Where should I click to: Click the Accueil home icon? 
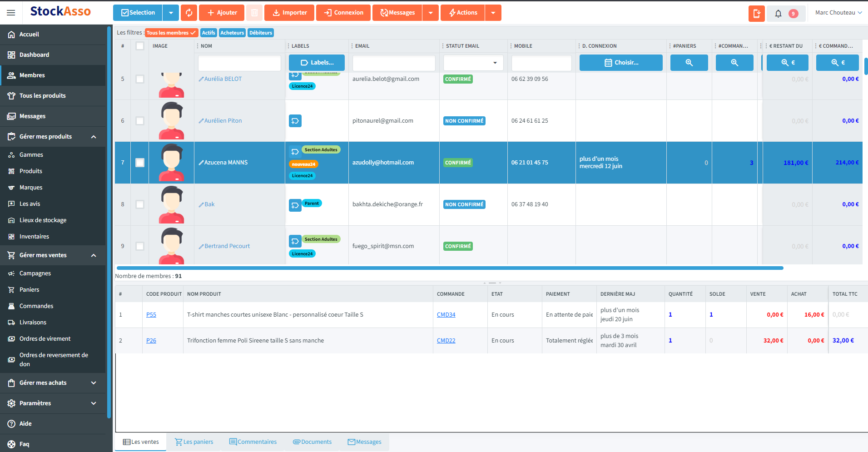pos(11,35)
